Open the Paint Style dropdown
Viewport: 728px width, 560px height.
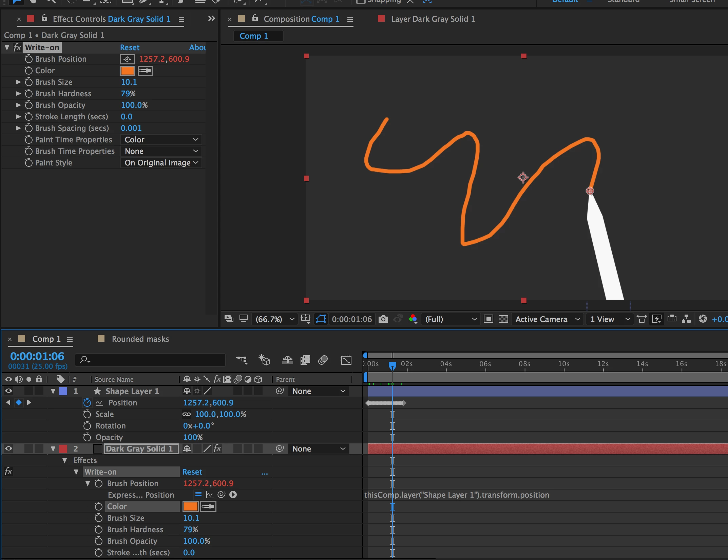[161, 163]
